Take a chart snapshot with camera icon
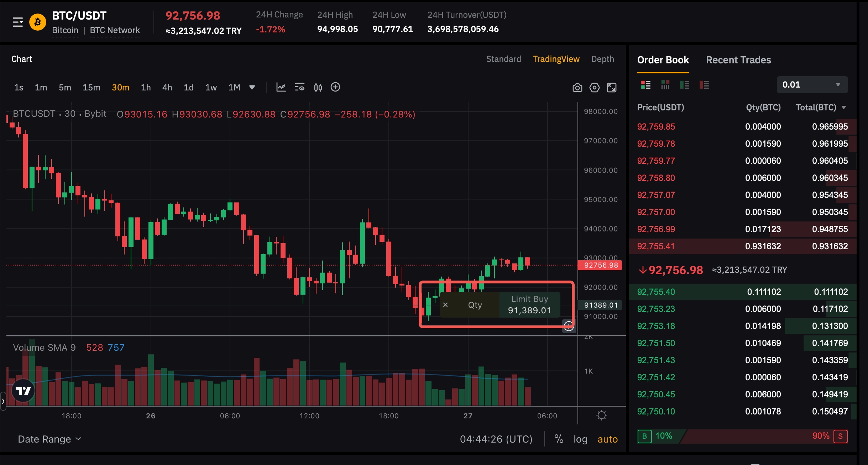 click(577, 88)
